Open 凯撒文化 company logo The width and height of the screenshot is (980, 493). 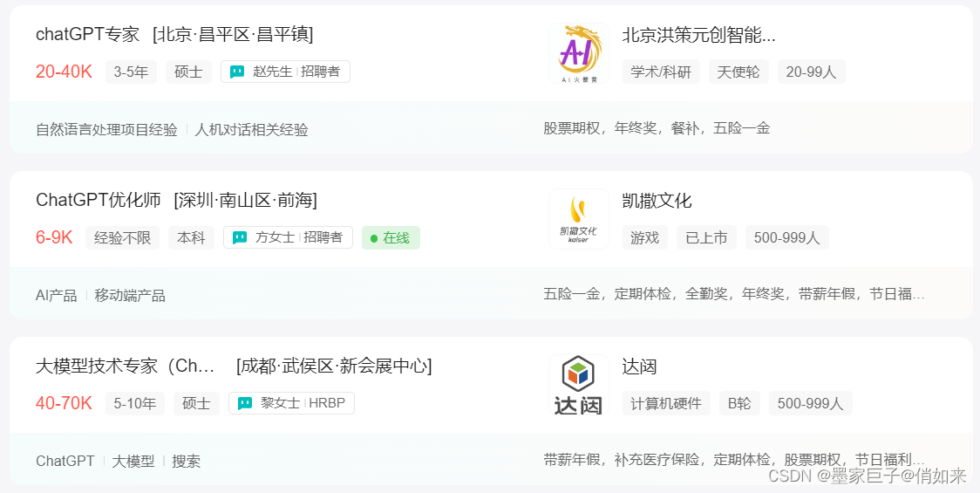coord(578,219)
